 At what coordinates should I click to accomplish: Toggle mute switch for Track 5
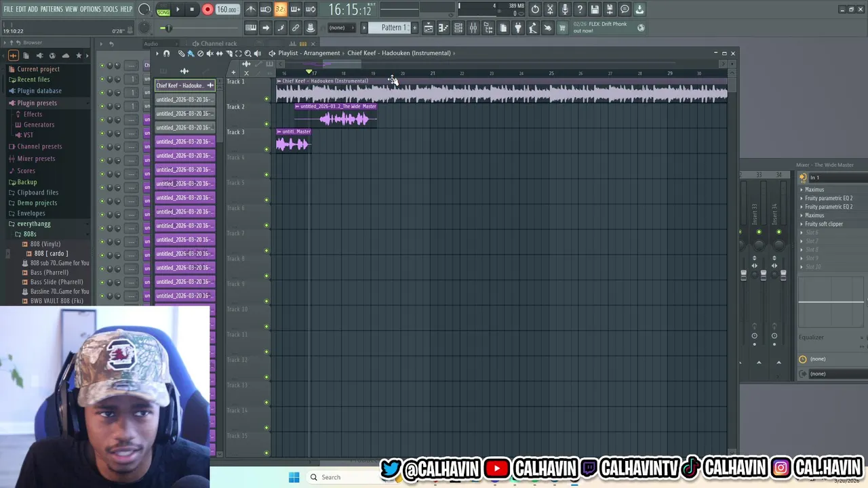(267, 200)
